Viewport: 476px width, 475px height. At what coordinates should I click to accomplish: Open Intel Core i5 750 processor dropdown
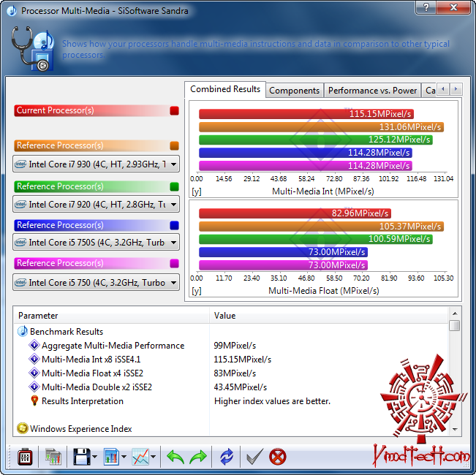(96, 282)
